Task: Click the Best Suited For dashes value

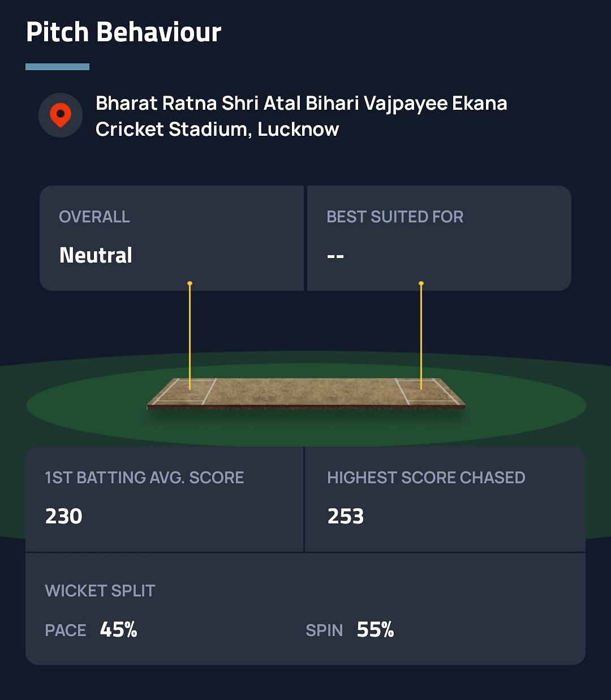Action: click(x=335, y=256)
